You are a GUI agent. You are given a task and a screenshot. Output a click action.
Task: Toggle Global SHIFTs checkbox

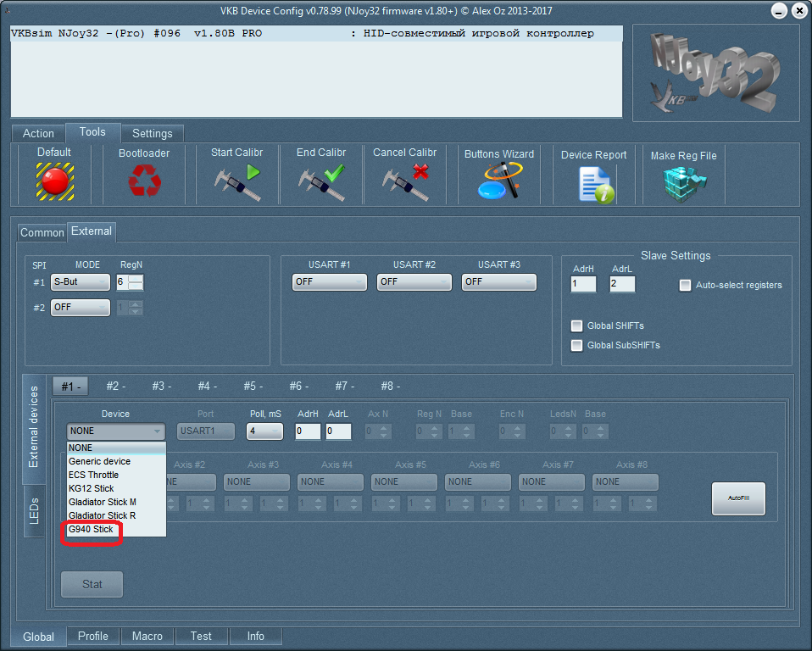pos(576,325)
